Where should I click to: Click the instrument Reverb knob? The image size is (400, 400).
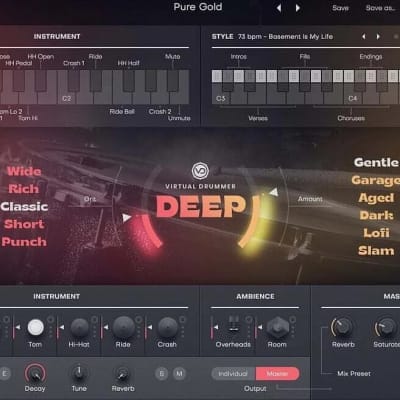(x=123, y=374)
